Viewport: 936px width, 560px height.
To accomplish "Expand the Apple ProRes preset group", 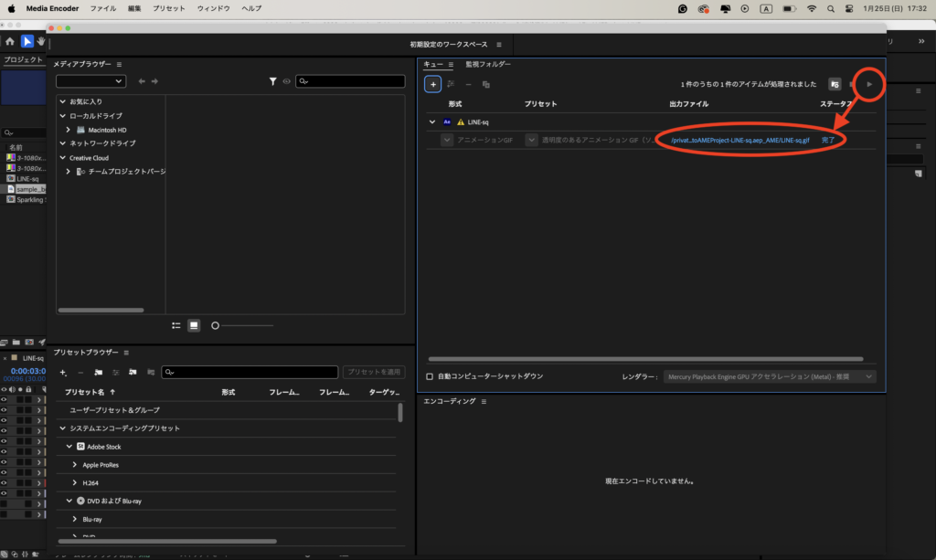I will tap(75, 465).
